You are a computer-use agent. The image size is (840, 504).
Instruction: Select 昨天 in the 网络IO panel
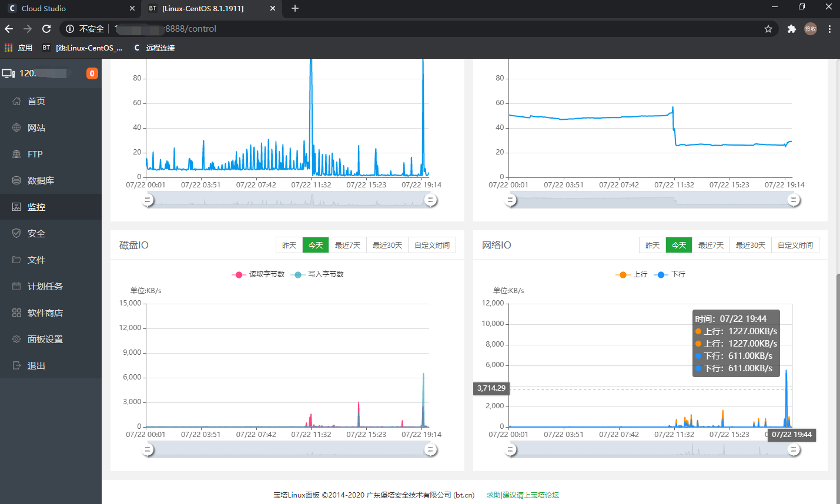coord(652,245)
